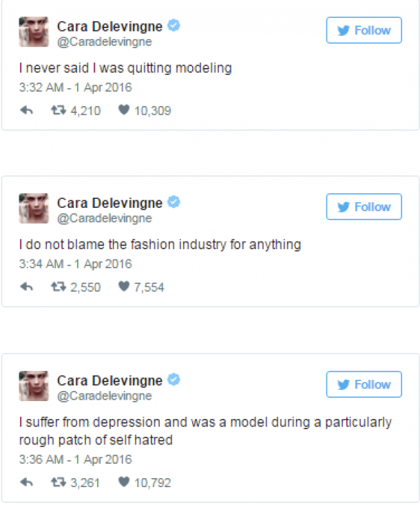
Task: Like the 'fashion industry' tweet
Action: tap(124, 287)
